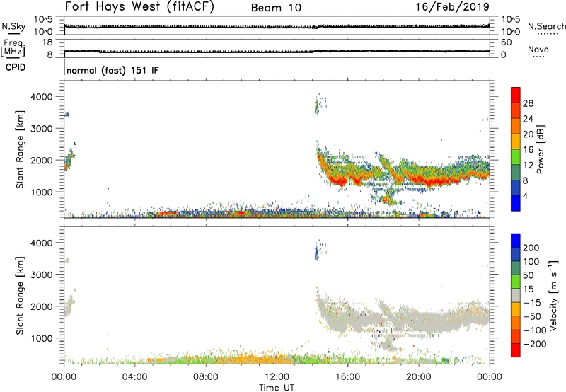Click the 'Power [dB]' colorbar title
566x392 pixels.
(x=541, y=149)
